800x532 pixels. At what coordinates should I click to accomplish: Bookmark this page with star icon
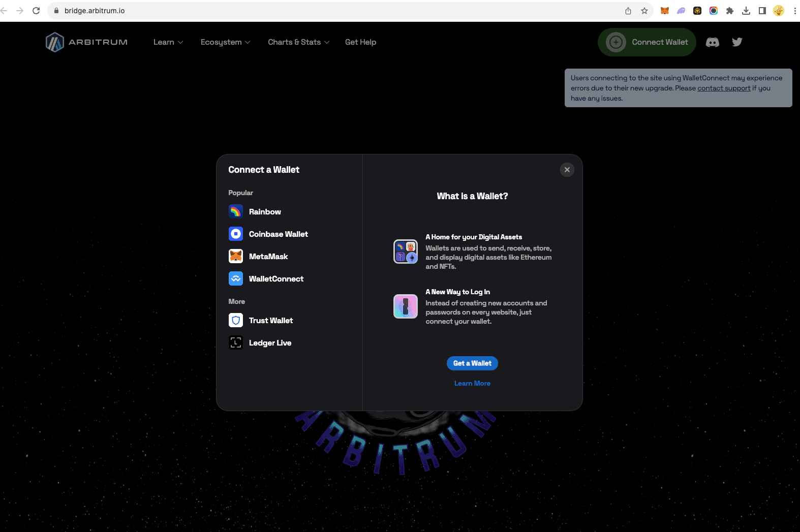(644, 11)
